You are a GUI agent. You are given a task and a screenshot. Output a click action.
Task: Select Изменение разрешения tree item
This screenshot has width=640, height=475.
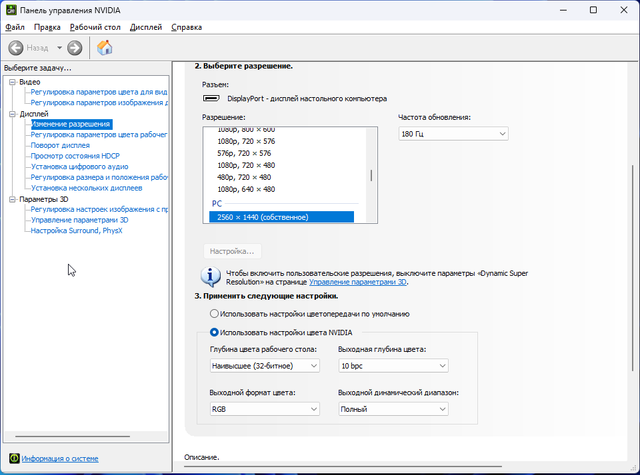pyautogui.click(x=71, y=124)
